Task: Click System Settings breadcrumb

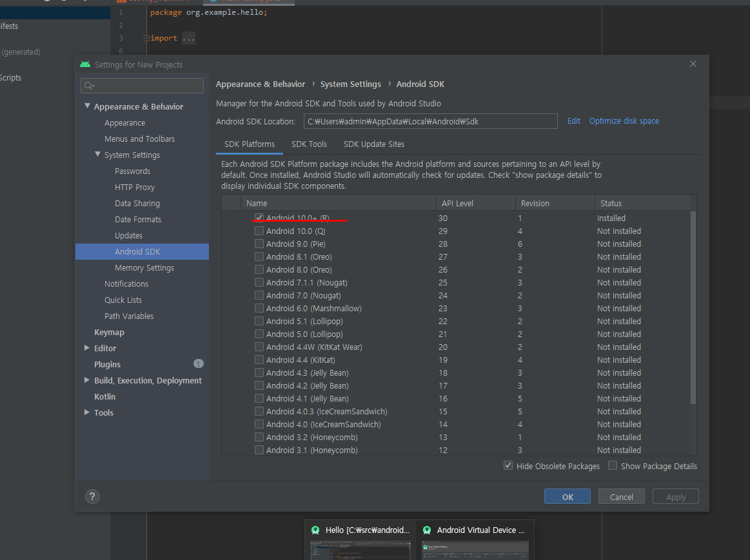Action: [351, 84]
